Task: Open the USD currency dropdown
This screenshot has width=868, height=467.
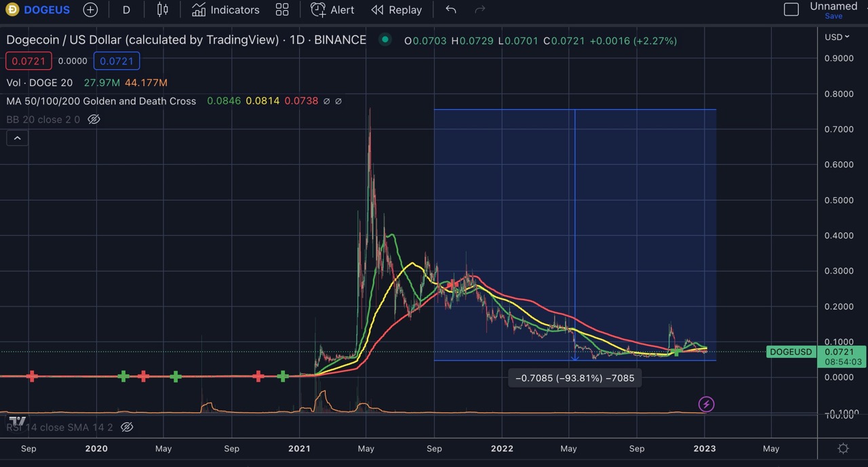Action: [x=837, y=37]
